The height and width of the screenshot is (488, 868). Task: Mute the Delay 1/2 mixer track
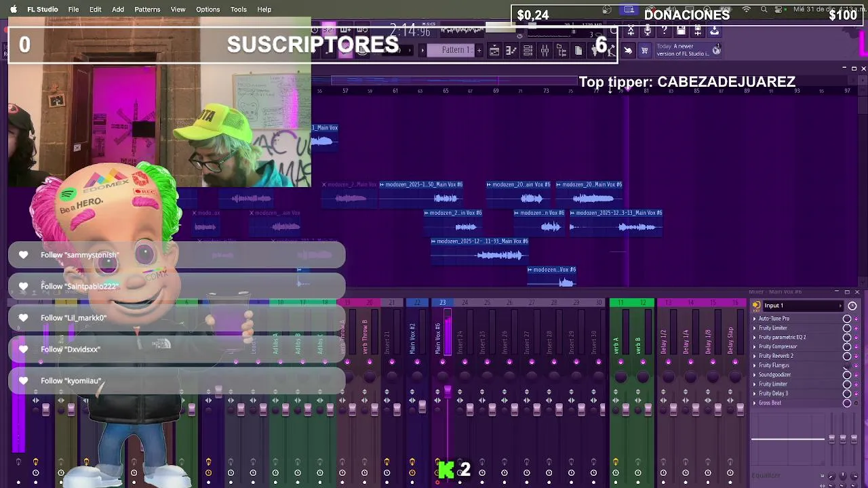[669, 361]
